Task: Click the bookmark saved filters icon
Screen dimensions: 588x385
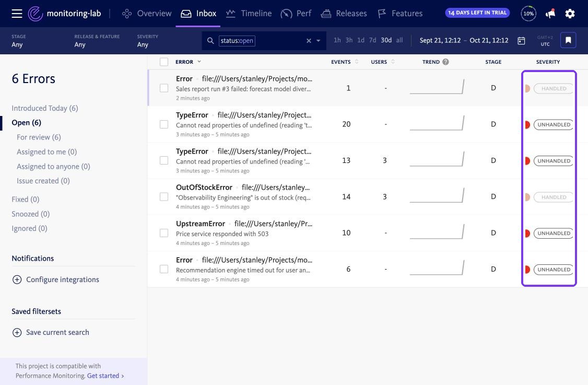Action: (x=568, y=40)
